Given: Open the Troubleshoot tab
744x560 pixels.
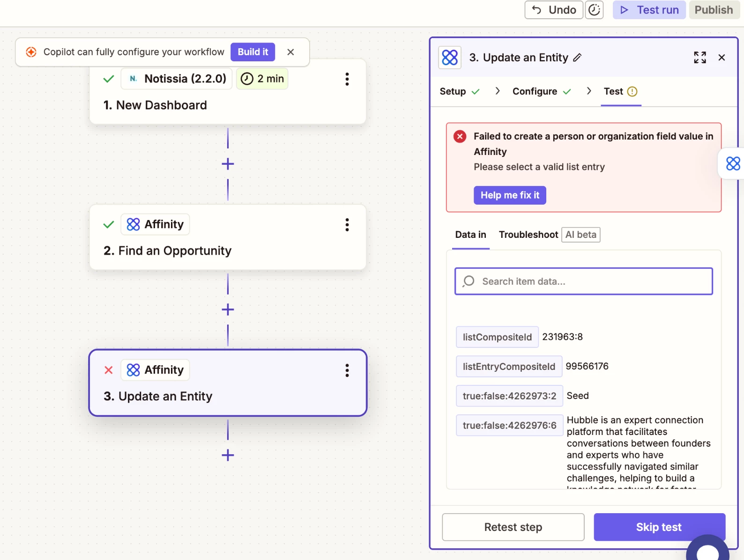Looking at the screenshot, I should coord(528,235).
